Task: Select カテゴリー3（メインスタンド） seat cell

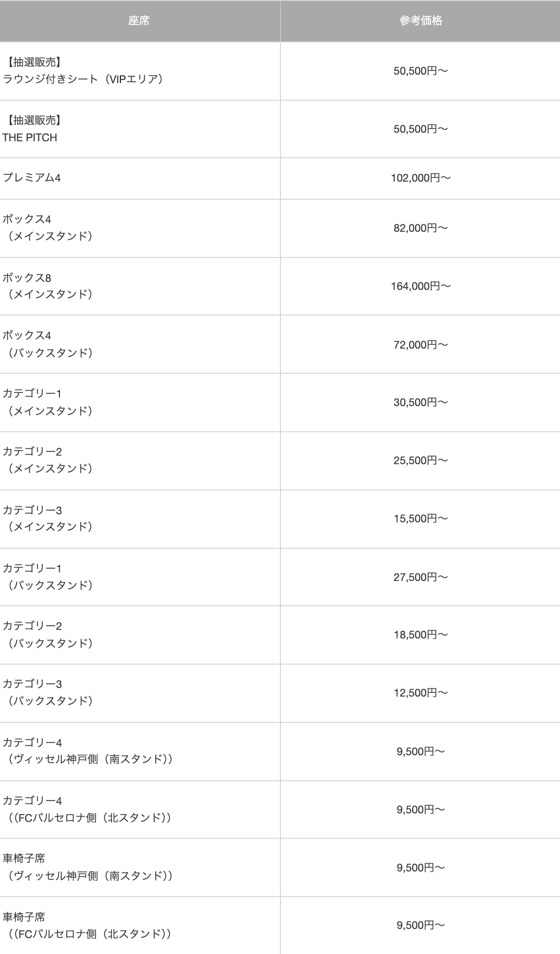Action: click(x=48, y=519)
